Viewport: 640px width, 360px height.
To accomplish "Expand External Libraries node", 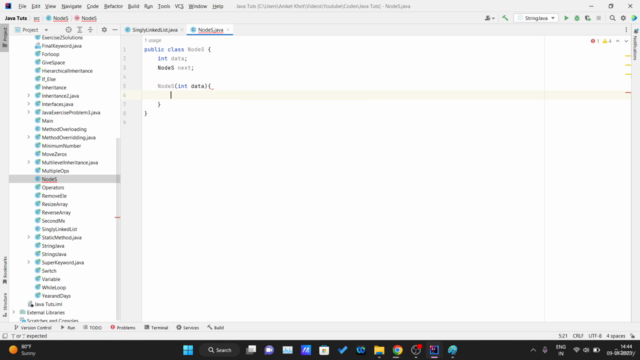I will click(x=13, y=312).
